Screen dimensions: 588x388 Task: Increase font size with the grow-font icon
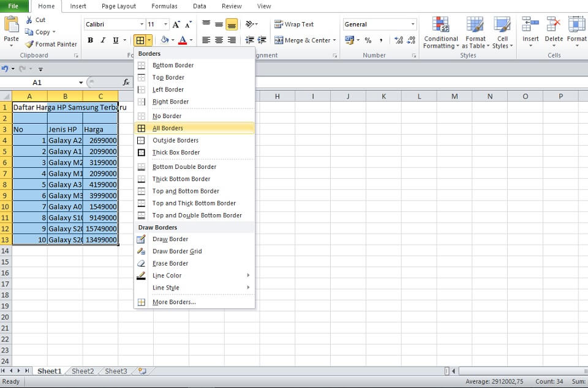tap(176, 24)
